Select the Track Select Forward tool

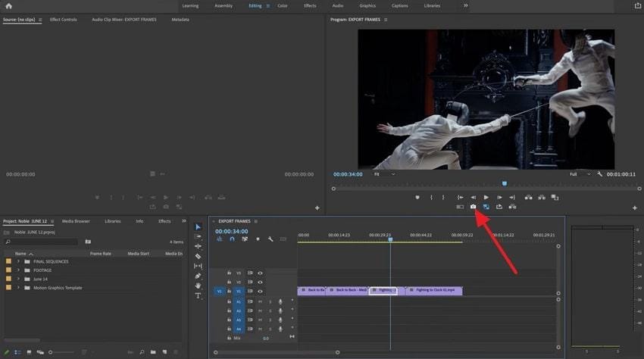click(198, 236)
